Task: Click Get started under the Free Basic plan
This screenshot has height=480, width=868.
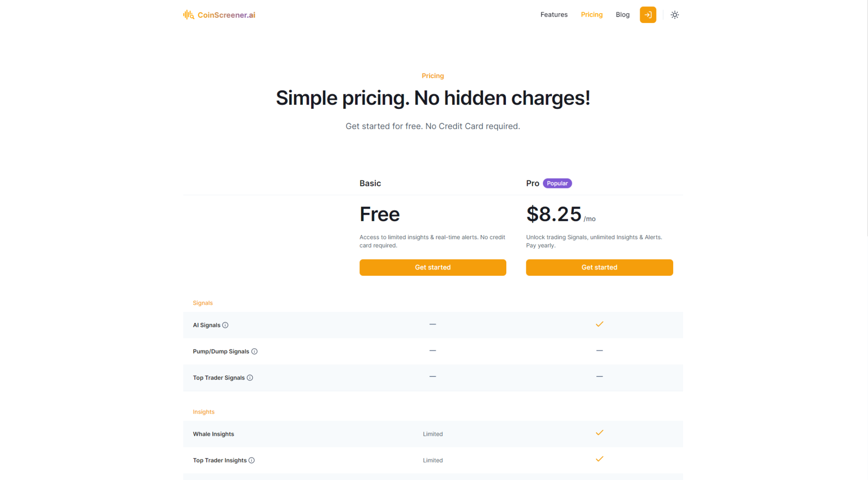Action: pyautogui.click(x=432, y=267)
